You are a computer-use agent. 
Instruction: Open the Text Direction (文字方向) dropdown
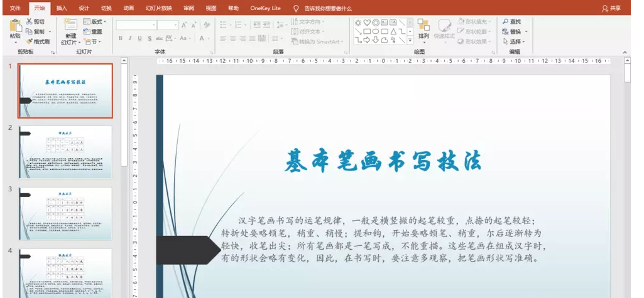(308, 21)
